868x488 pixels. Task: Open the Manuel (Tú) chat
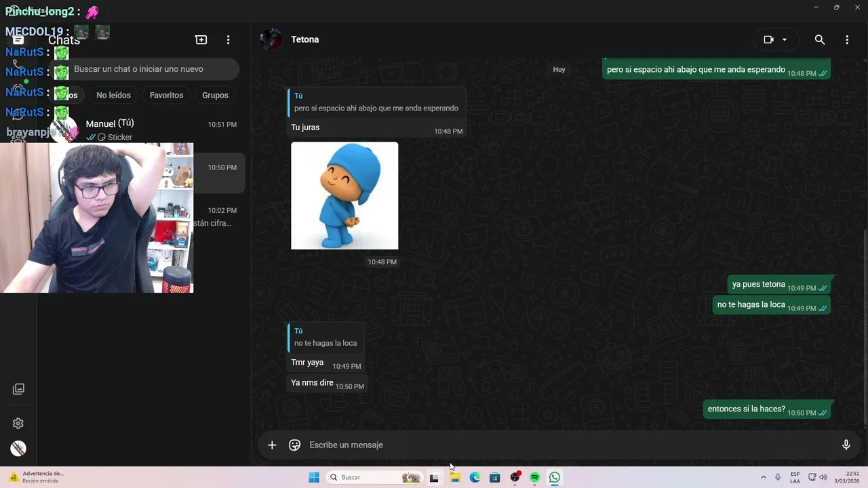142,129
